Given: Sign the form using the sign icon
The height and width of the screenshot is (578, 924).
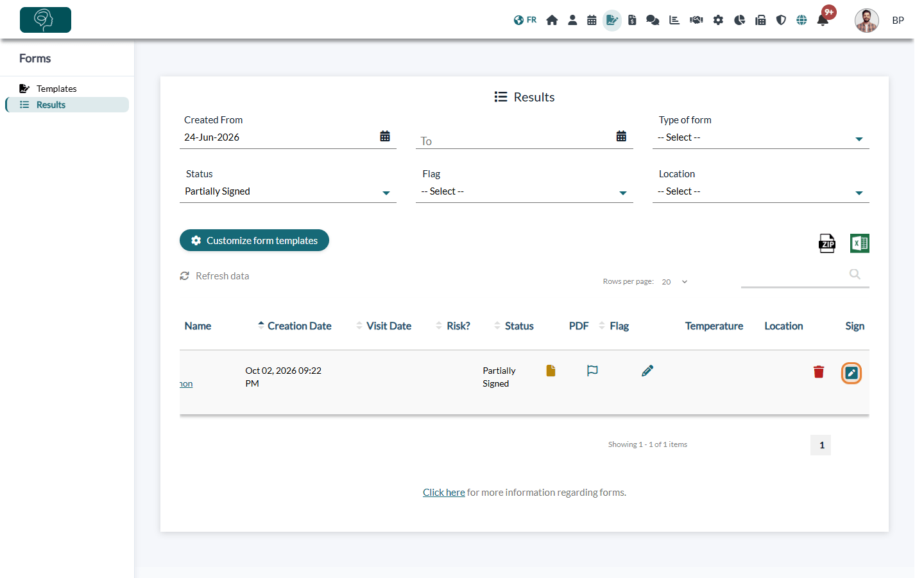Looking at the screenshot, I should 851,373.
